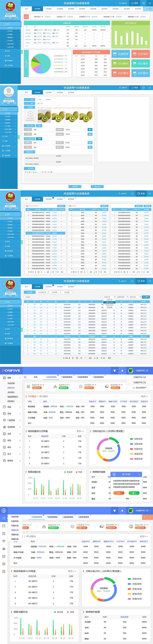
Task: Click the orange left arrow tab-scroll icon
Action: (145, 517)
